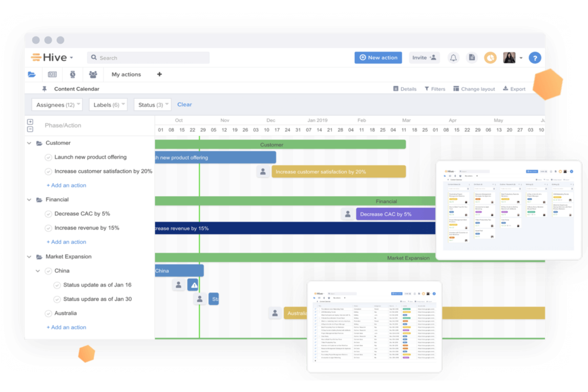
Task: Click the dark blue revenue by 15% bar
Action: point(295,228)
